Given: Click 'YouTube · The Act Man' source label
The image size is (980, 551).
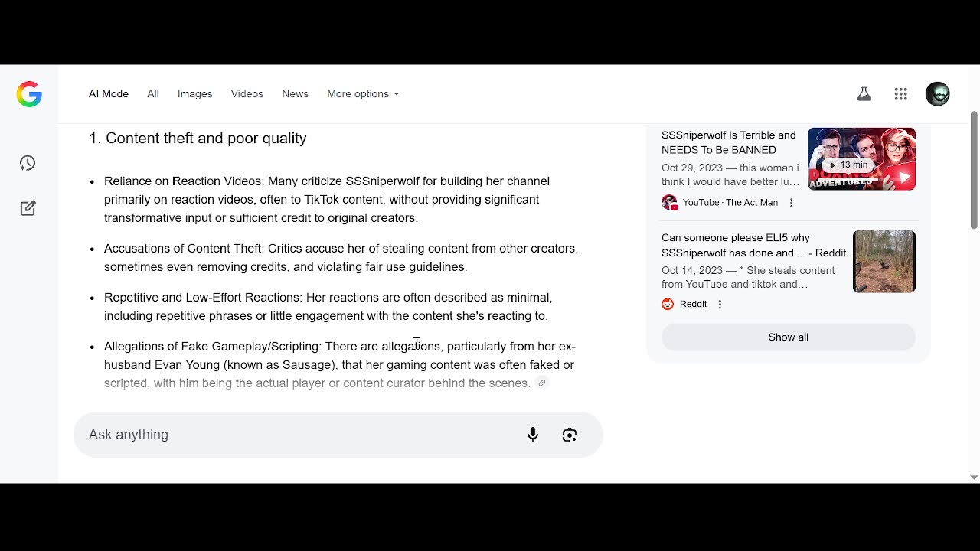Looking at the screenshot, I should [x=730, y=203].
